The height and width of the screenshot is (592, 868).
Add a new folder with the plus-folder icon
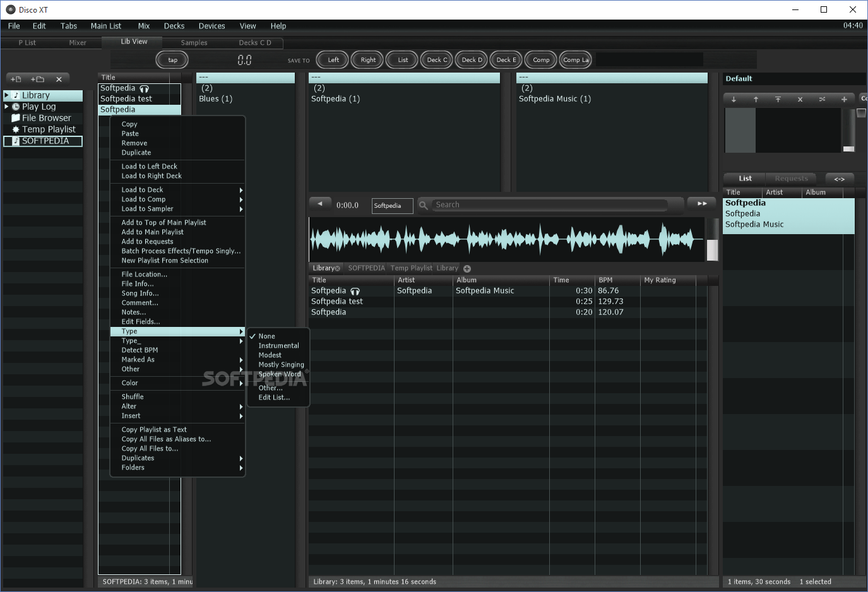(x=37, y=80)
